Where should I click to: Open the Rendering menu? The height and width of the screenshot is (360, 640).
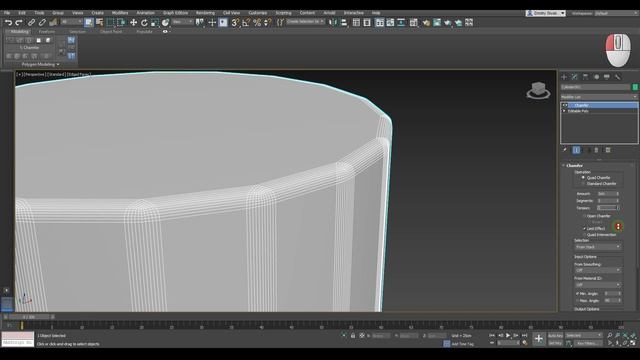point(205,13)
